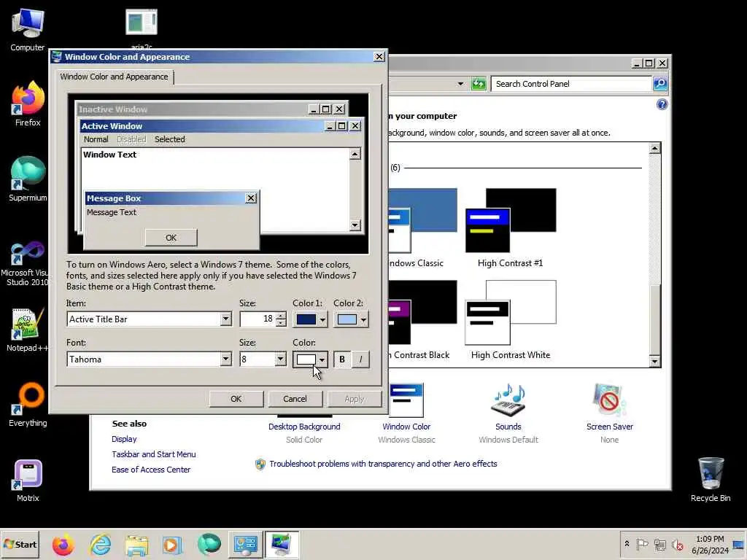This screenshot has width=747, height=560.
Task: Toggle italic font button
Action: pyautogui.click(x=360, y=359)
